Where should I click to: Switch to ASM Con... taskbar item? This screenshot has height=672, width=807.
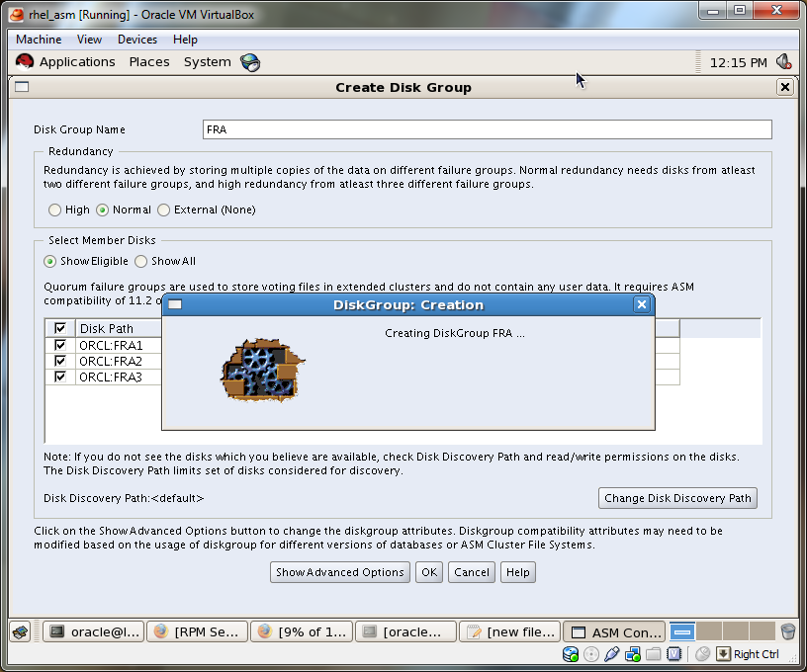614,631
